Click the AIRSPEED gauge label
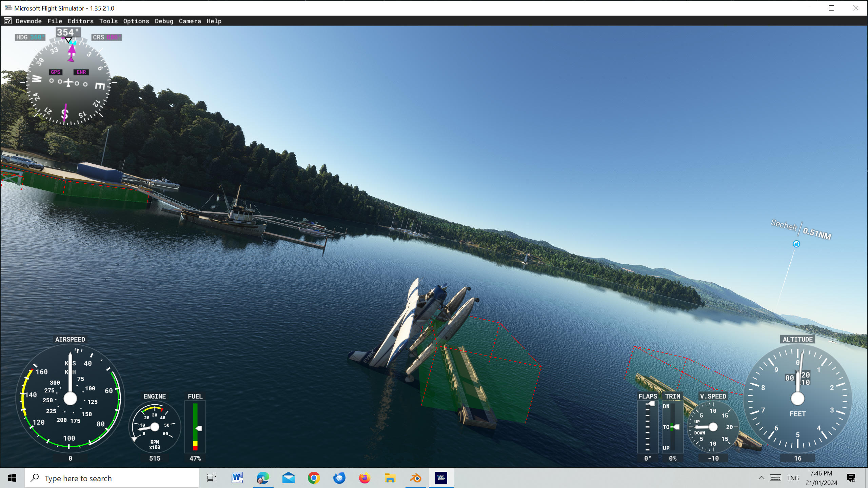Viewport: 868px width, 488px height. click(x=70, y=339)
